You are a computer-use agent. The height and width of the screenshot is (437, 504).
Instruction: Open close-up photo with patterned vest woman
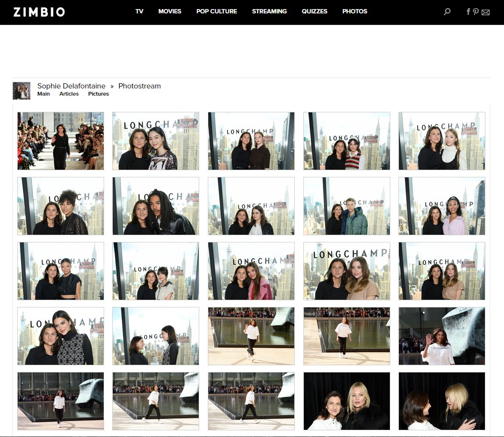[x=61, y=336]
